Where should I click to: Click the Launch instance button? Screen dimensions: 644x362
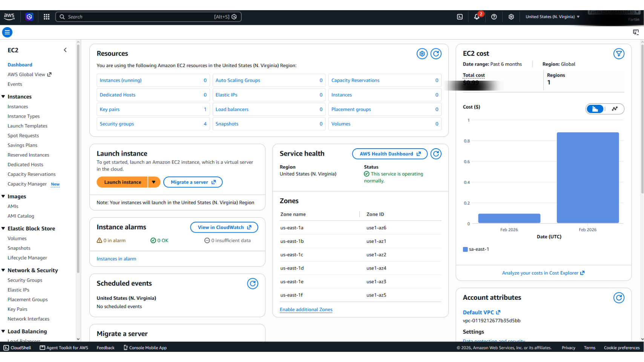point(123,182)
